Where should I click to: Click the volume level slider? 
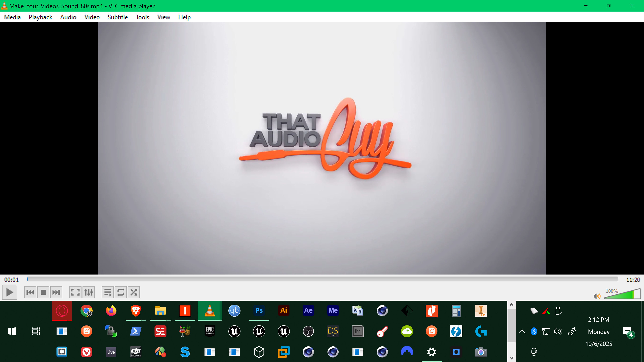[x=622, y=294]
